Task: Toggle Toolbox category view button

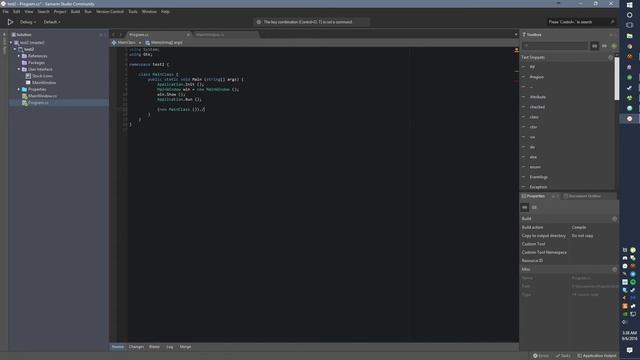Action: [594, 46]
